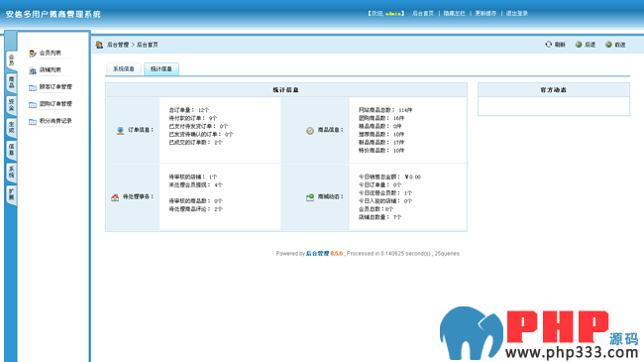Click the 团购订单管理 folder icon

point(33,104)
